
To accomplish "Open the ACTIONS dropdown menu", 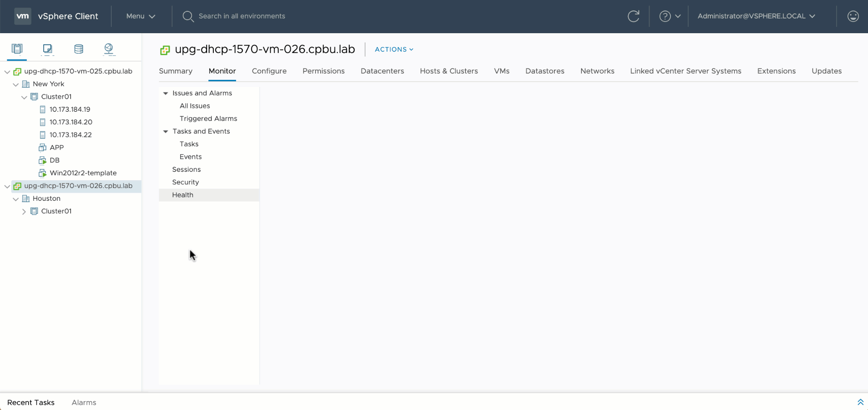I will 394,50.
